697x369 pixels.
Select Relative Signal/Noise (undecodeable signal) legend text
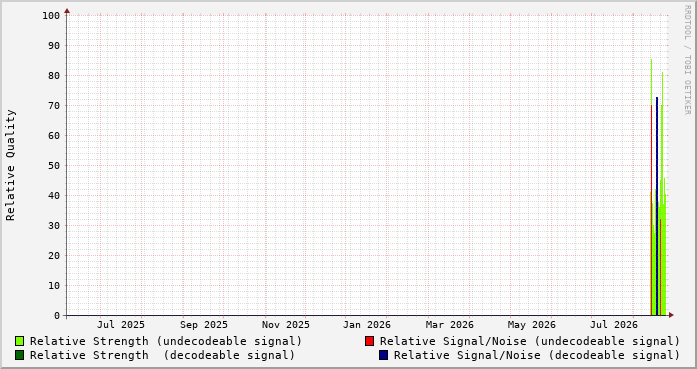click(x=530, y=341)
